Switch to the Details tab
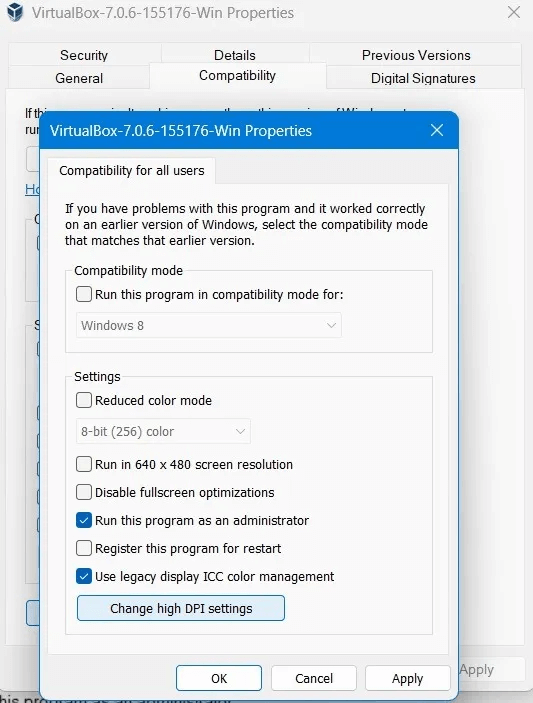Image resolution: width=533 pixels, height=703 pixels. pos(235,55)
